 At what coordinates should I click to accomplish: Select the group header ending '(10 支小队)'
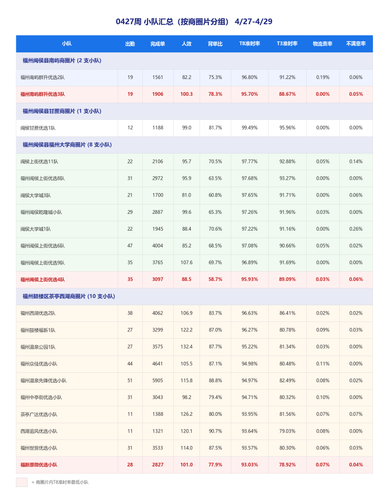[x=194, y=296]
